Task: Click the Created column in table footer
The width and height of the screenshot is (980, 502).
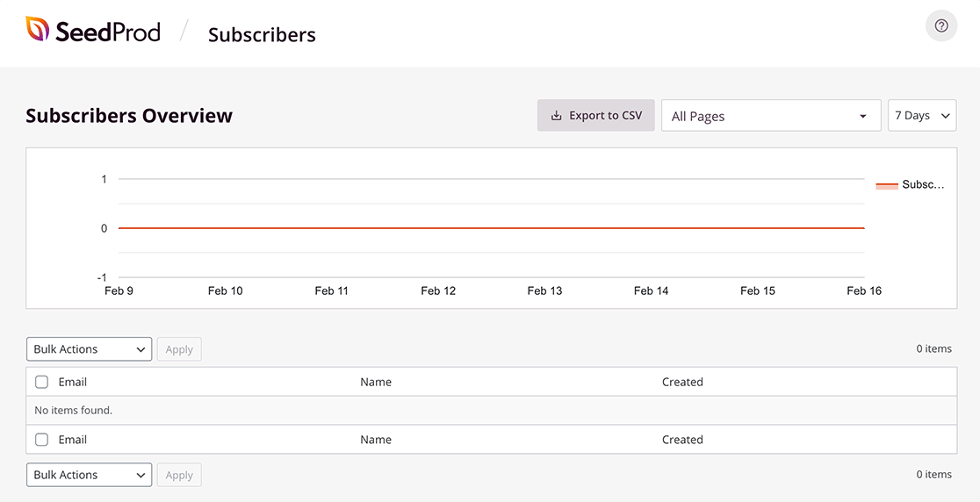Action: 682,440
